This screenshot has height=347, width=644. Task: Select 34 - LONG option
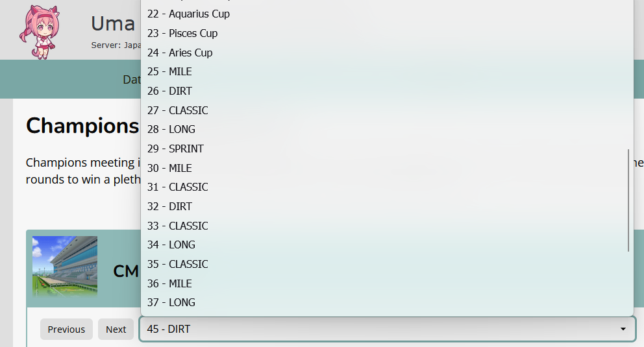pyautogui.click(x=387, y=245)
